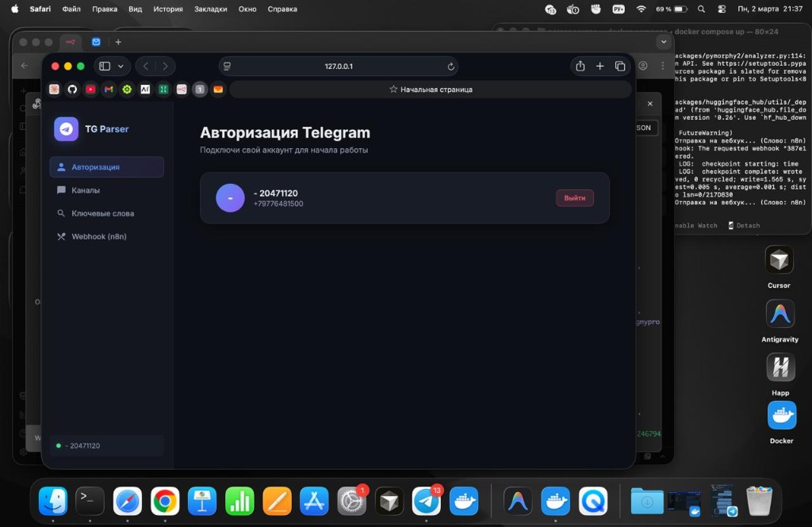Show Safari's tab overview
Screen dimensions: 812x527
(620, 67)
